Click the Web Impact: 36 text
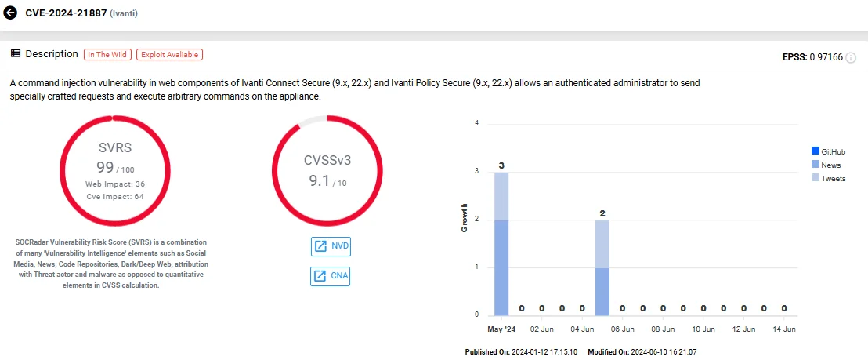868x360 pixels. coord(115,184)
